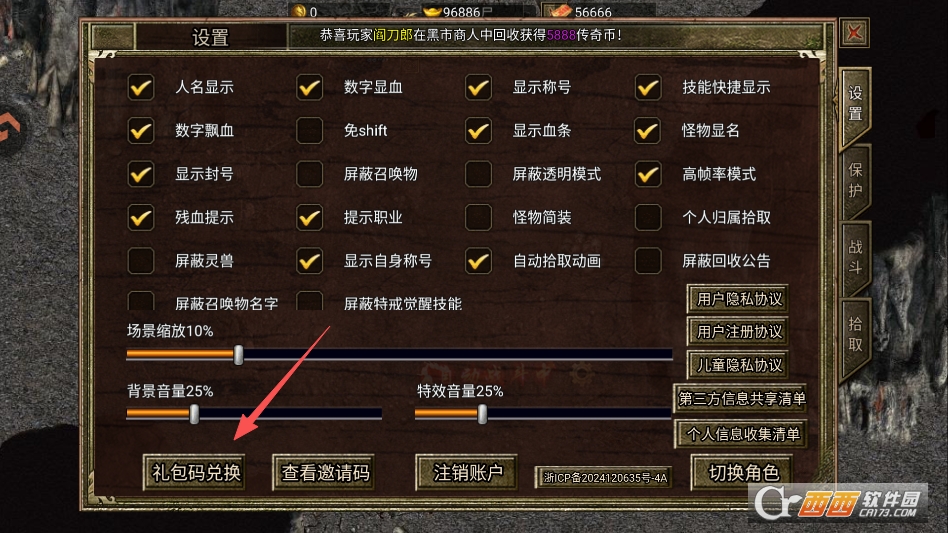
Task: Enable the 屏蔽召唤物 checkbox
Action: click(310, 174)
